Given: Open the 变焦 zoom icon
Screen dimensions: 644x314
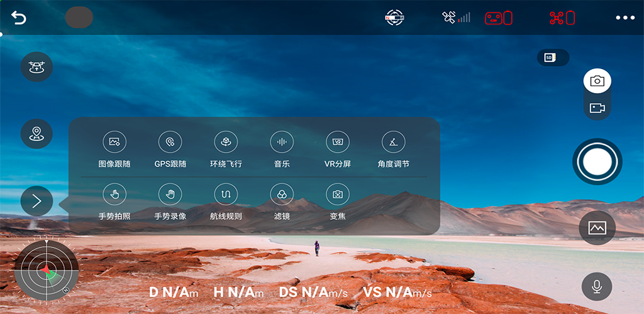Looking at the screenshot, I should 338,194.
